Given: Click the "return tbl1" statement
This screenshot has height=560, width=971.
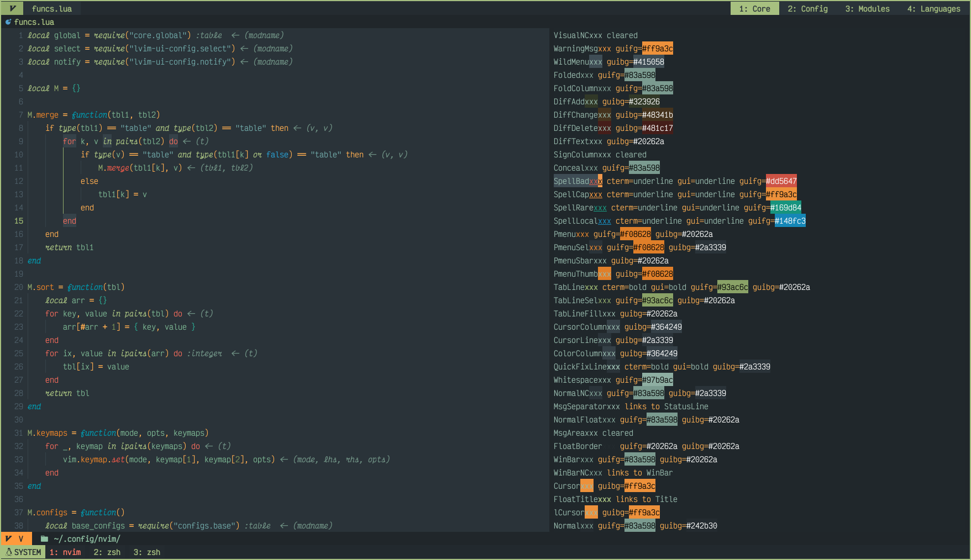Looking at the screenshot, I should tap(70, 247).
